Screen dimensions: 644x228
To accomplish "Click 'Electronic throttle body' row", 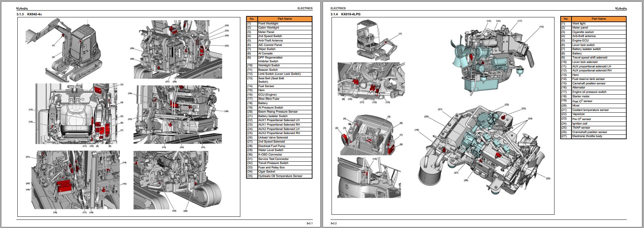I will point(593,136).
